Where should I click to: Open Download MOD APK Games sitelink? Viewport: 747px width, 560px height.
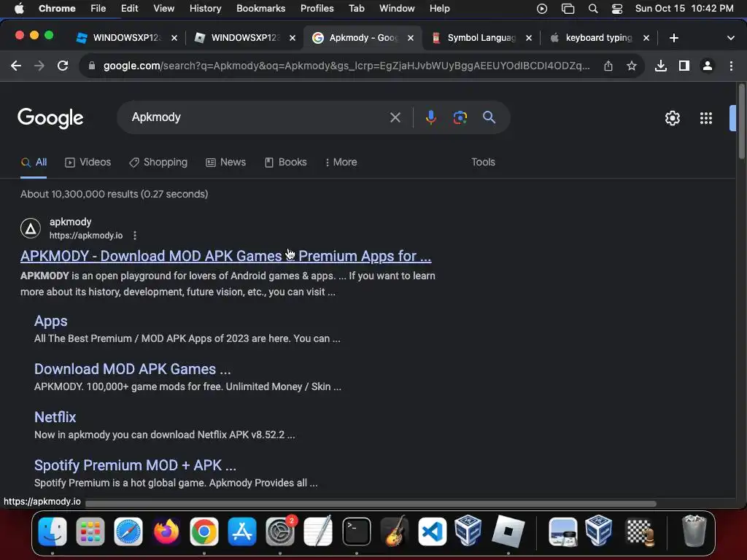133,369
